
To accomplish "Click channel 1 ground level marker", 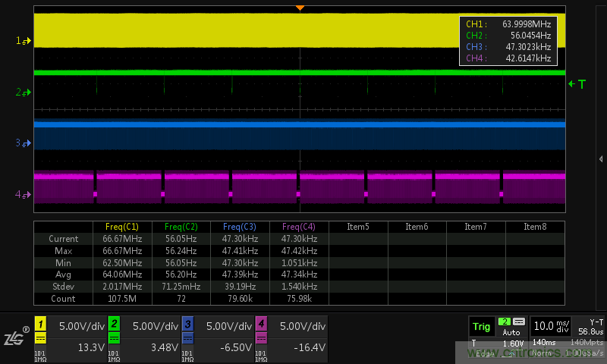I will [24, 41].
